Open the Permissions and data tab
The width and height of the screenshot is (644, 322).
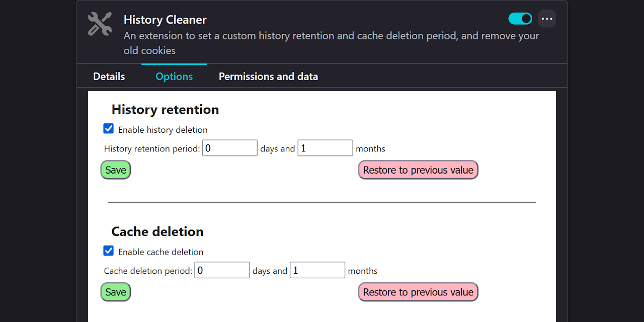tap(268, 76)
